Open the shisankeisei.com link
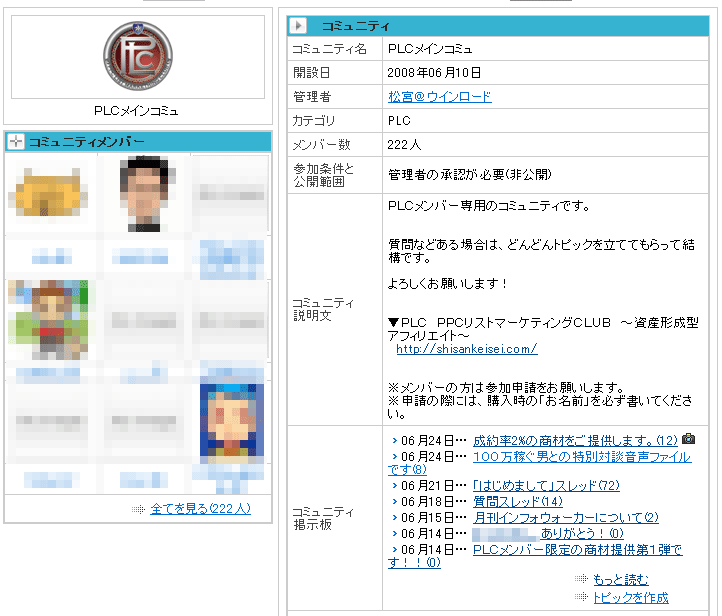Image resolution: width=722 pixels, height=616 pixels. 466,349
